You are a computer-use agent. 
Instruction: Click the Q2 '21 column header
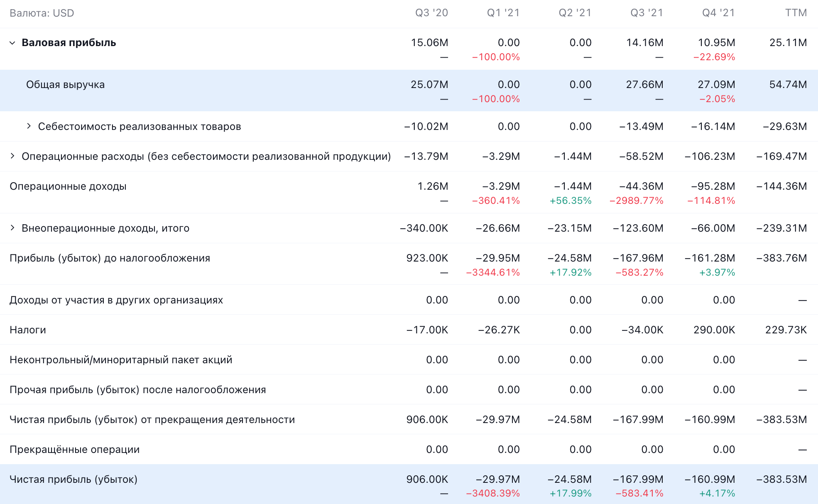[575, 13]
